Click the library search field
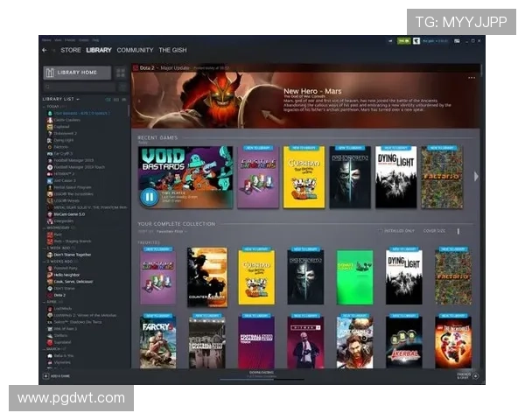Screen dimensions: 525x420 (x=79, y=87)
